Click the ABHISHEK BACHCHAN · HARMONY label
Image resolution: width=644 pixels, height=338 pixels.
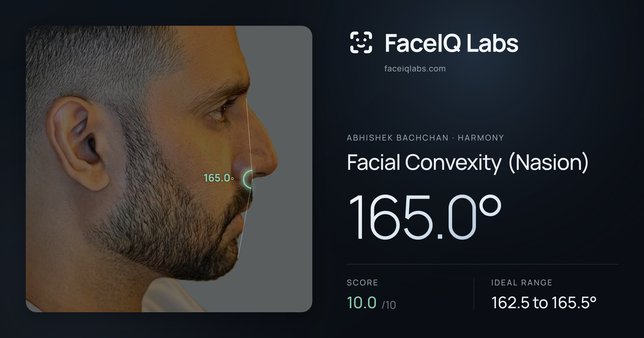[x=425, y=138]
